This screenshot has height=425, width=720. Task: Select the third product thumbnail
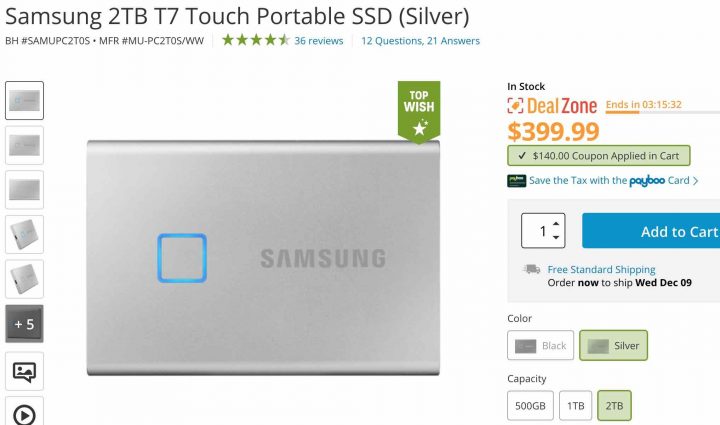(24, 190)
